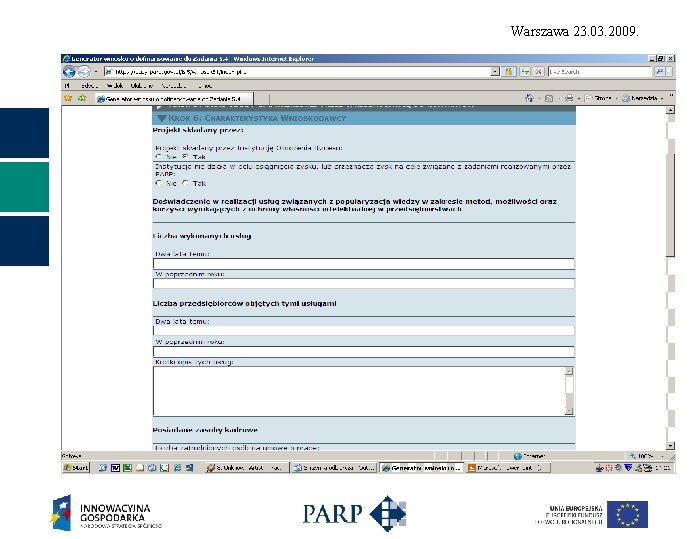Collapse the Krok 6 Charakterystyka Wnioskodawcy section
This screenshot has height=539, width=700.
(x=162, y=118)
